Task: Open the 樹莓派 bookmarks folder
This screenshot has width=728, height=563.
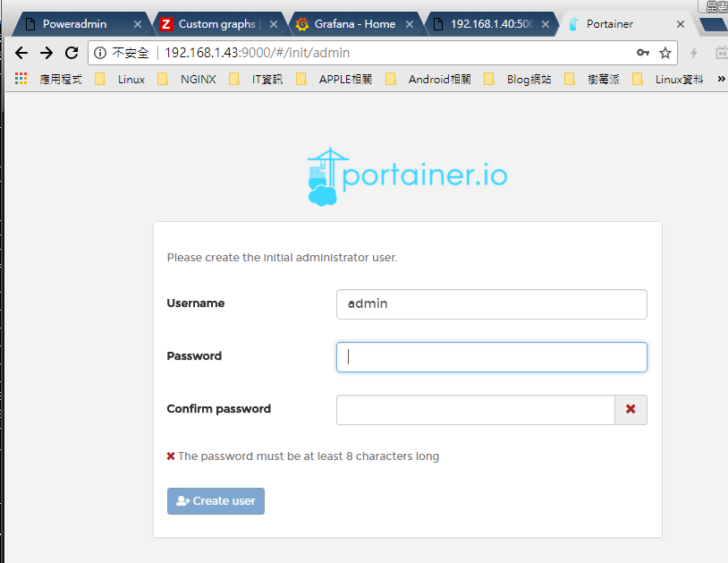Action: point(592,80)
